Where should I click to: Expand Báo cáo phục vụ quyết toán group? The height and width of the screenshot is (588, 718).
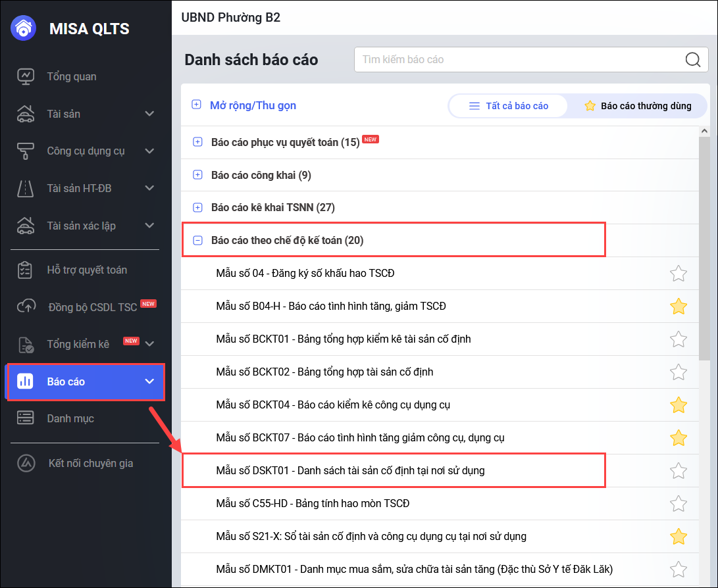click(x=197, y=142)
